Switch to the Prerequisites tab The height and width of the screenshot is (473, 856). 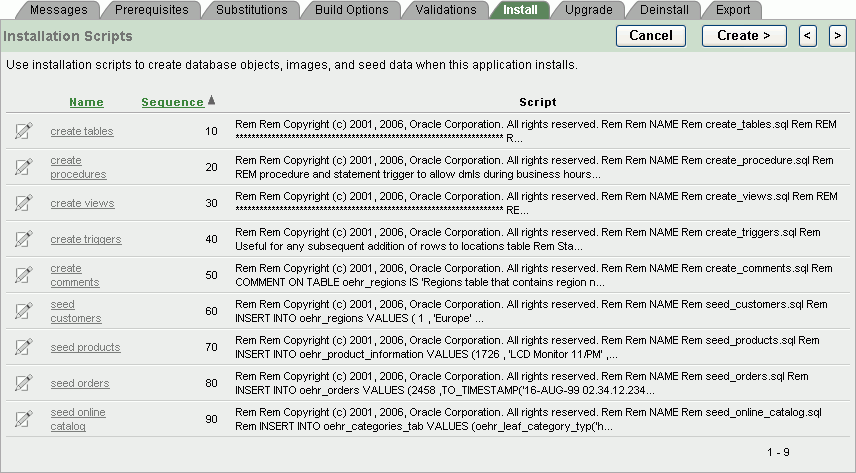(149, 10)
